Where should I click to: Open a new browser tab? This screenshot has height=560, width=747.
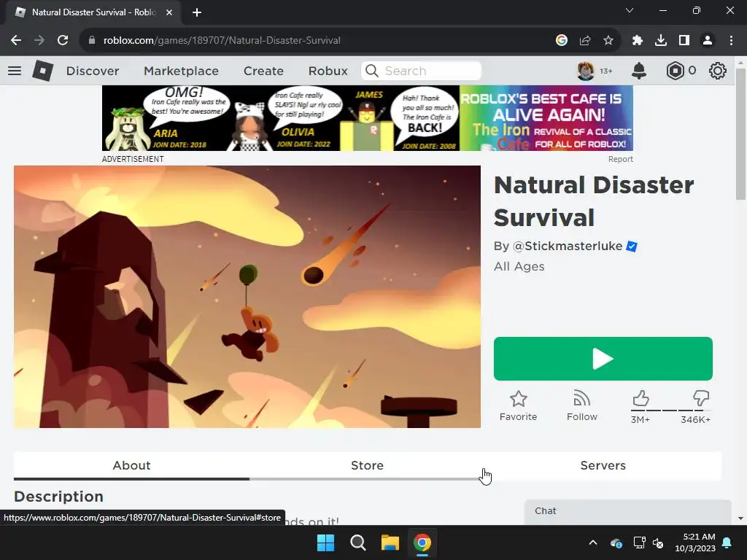(197, 12)
